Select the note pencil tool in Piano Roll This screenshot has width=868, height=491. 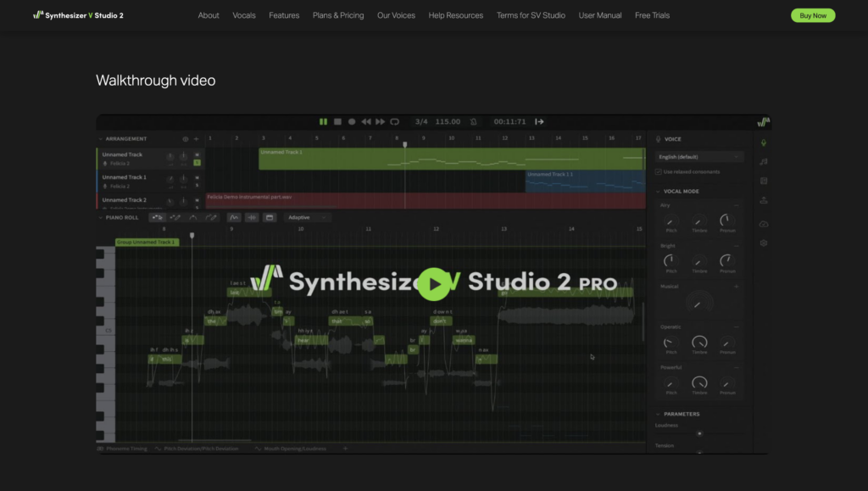[x=175, y=218]
